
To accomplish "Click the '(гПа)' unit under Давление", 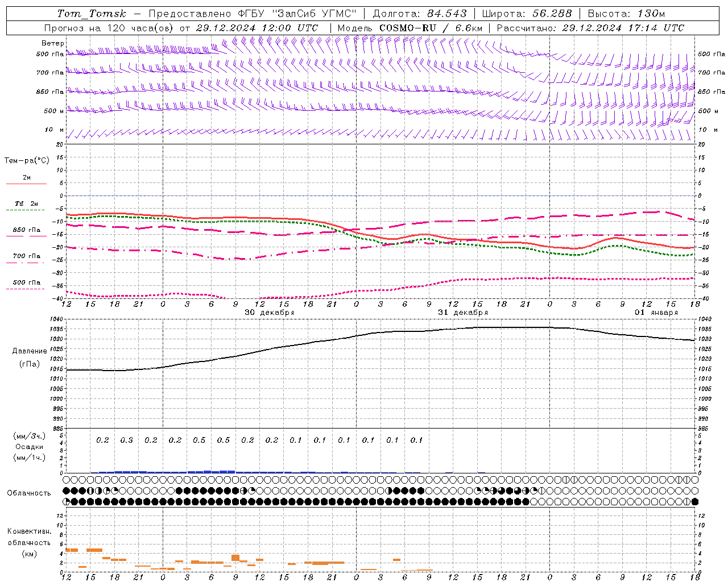I will pos(30,364).
